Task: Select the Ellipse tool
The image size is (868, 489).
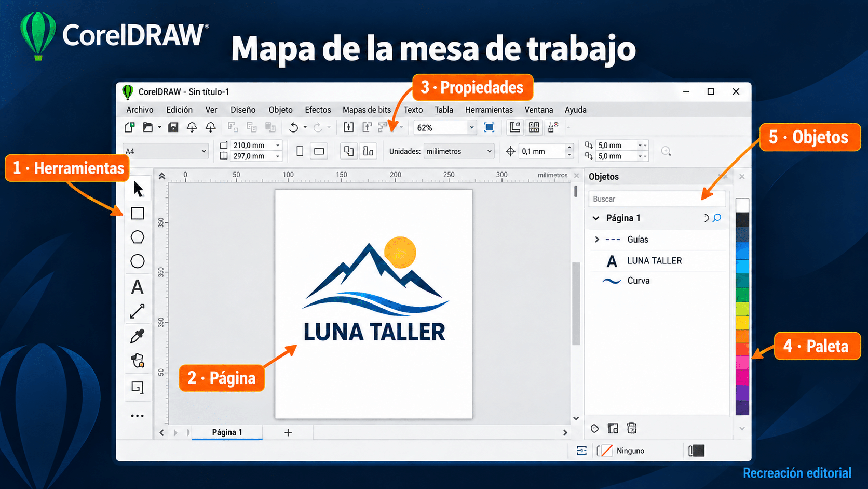Action: click(138, 261)
